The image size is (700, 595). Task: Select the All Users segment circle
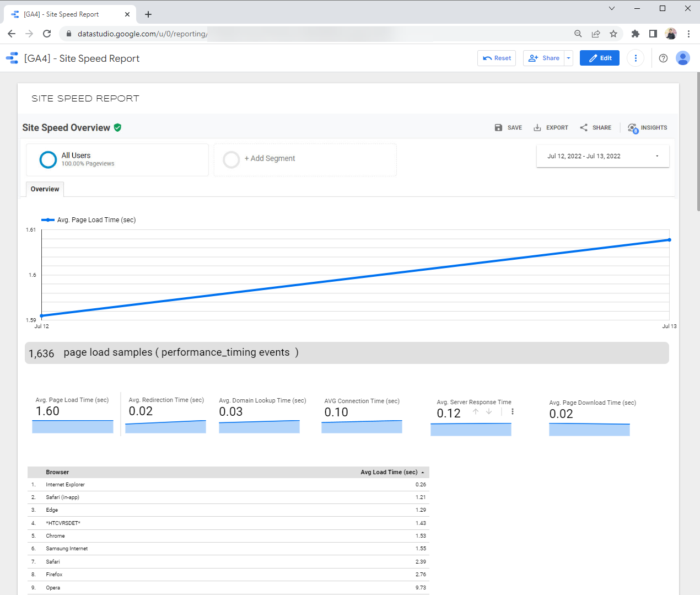pos(48,159)
